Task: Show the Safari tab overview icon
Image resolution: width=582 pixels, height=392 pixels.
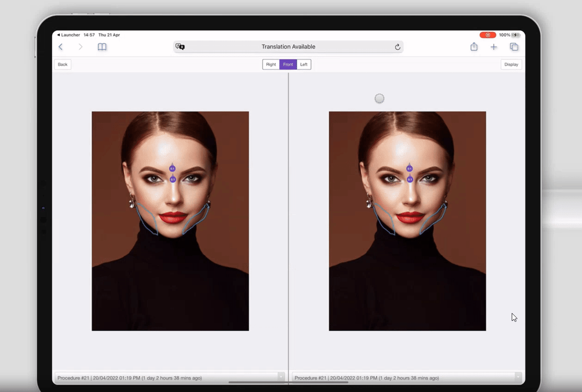Action: click(x=514, y=47)
